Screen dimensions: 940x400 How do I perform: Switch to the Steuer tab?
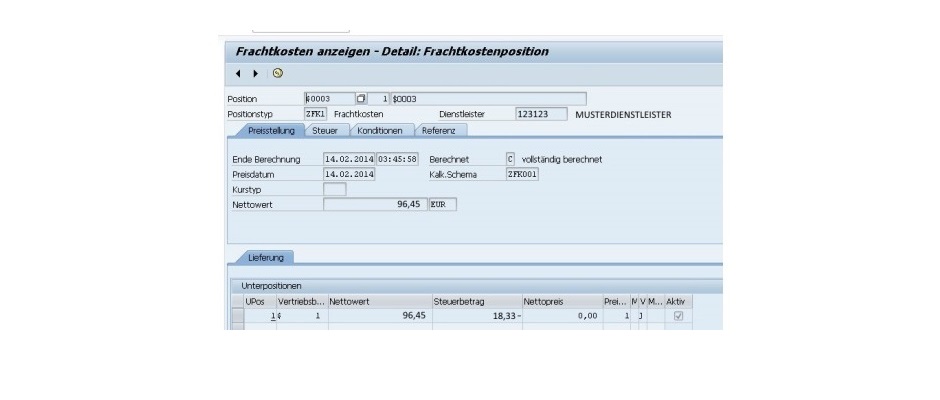coord(324,130)
